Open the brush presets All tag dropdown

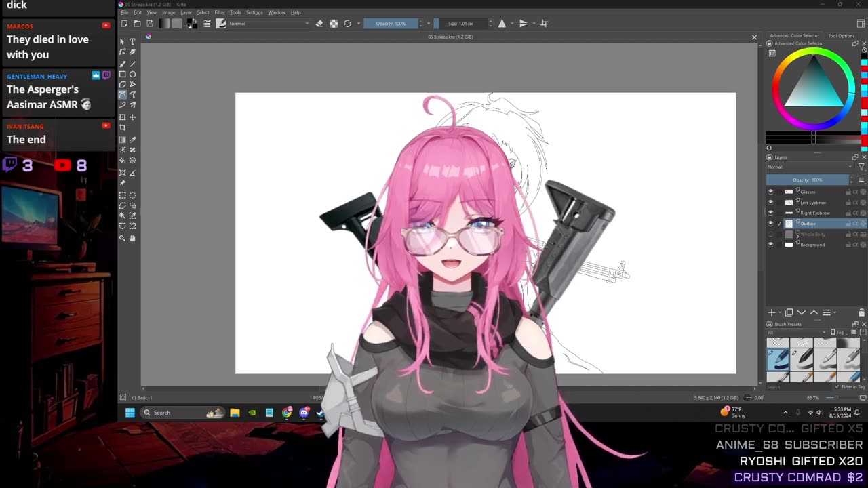797,332
